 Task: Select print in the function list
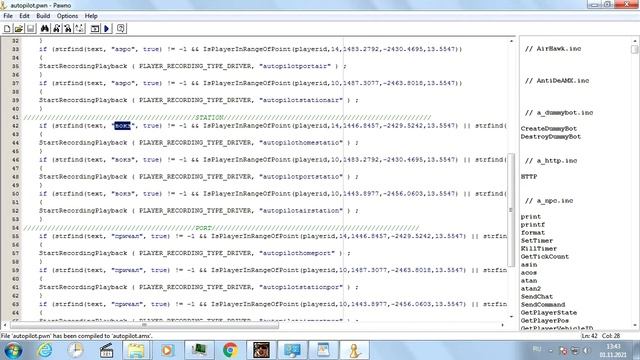(531, 217)
